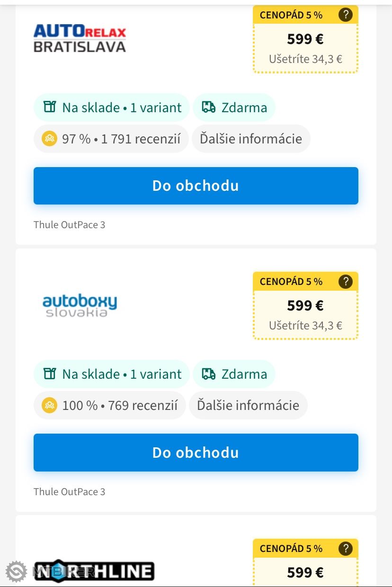This screenshot has height=587, width=392.
Task: Click question mark icon on Autoboxy price badge
Action: pos(346,282)
